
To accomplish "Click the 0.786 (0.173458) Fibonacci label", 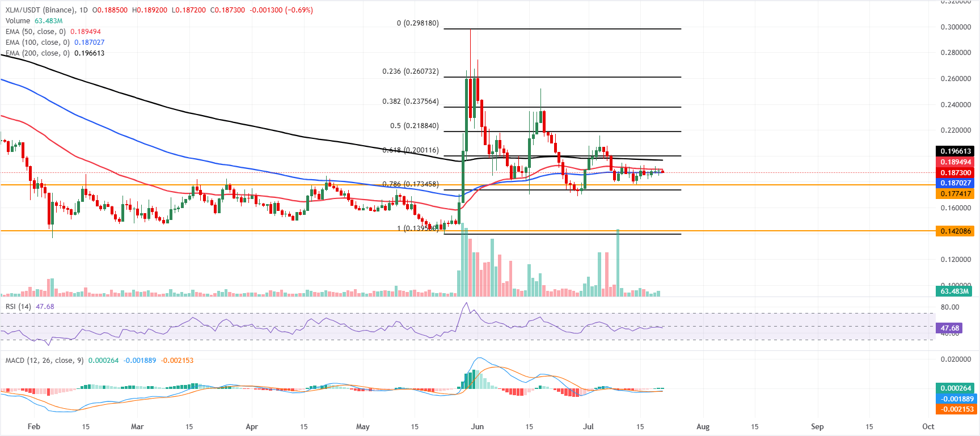I will (411, 184).
